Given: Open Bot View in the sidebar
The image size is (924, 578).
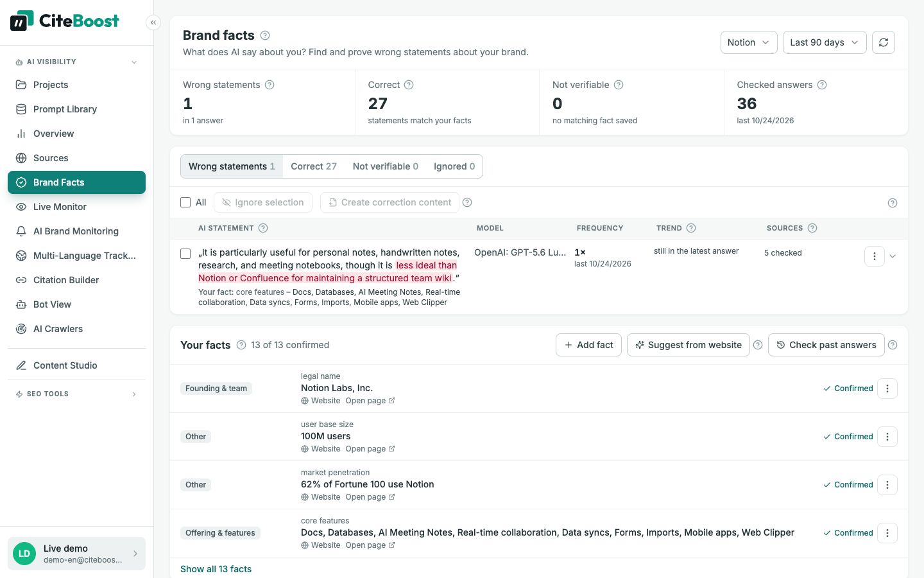Looking at the screenshot, I should pyautogui.click(x=76, y=304).
